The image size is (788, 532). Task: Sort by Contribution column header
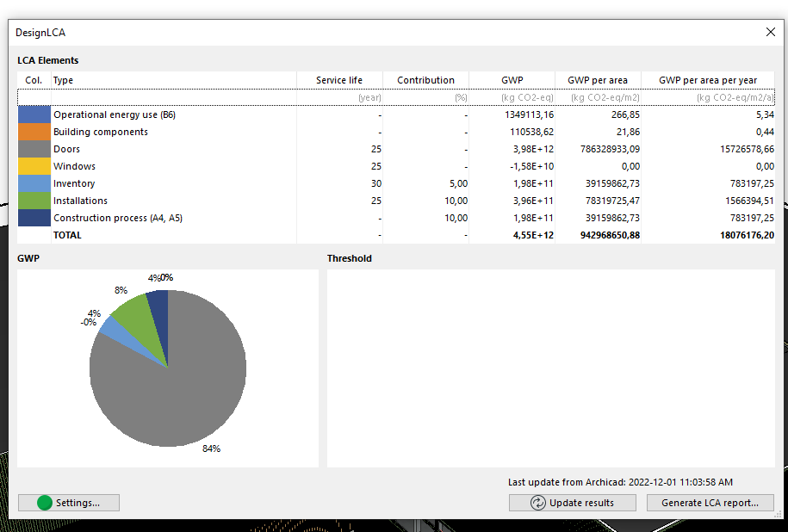[425, 80]
